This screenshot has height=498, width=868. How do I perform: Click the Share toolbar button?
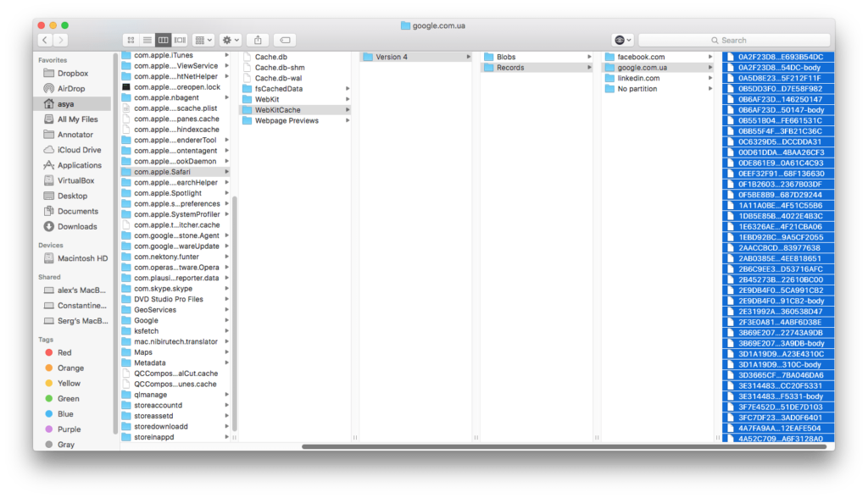coord(258,40)
